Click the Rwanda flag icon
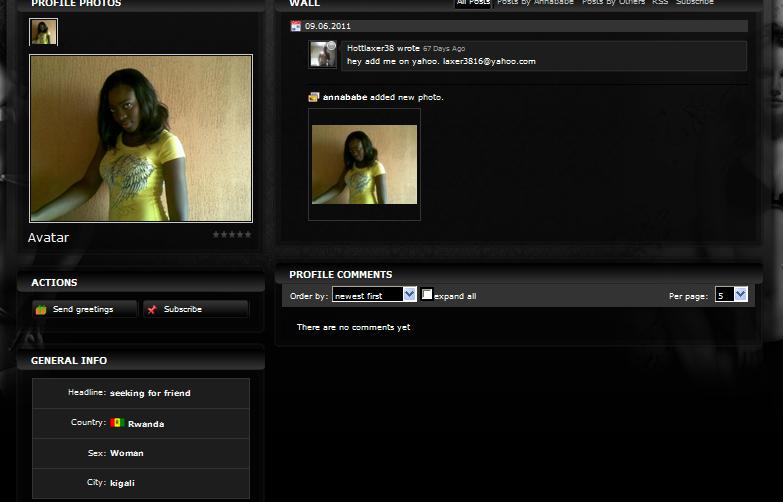The width and height of the screenshot is (783, 502). tap(117, 423)
